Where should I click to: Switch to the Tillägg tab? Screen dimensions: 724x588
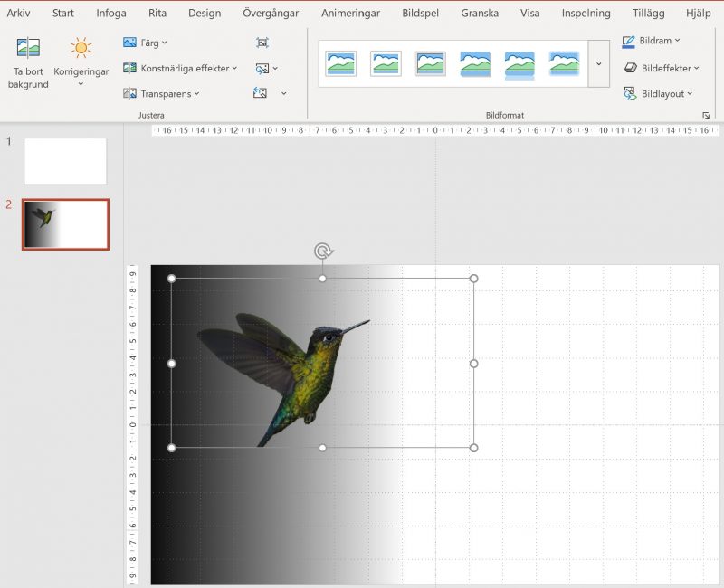coord(648,13)
